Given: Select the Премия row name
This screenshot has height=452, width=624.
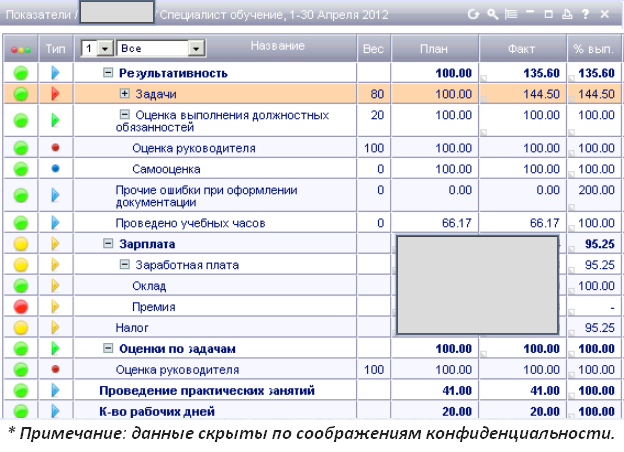Looking at the screenshot, I should pos(154,307).
